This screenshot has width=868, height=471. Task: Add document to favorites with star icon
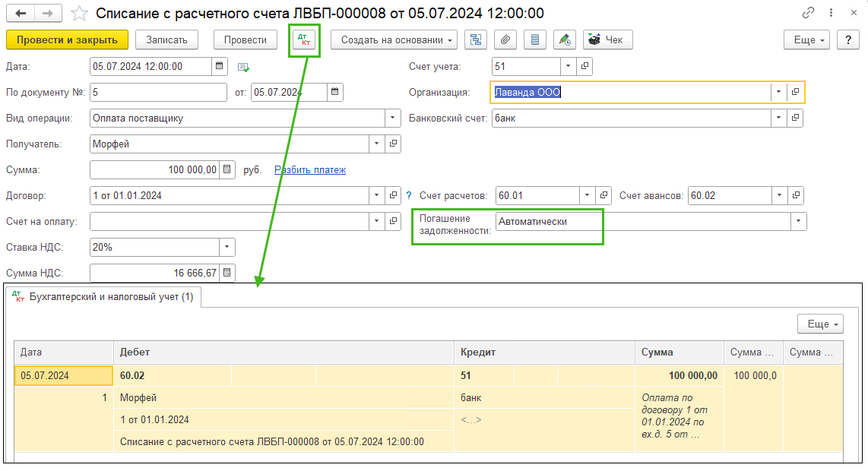click(79, 13)
